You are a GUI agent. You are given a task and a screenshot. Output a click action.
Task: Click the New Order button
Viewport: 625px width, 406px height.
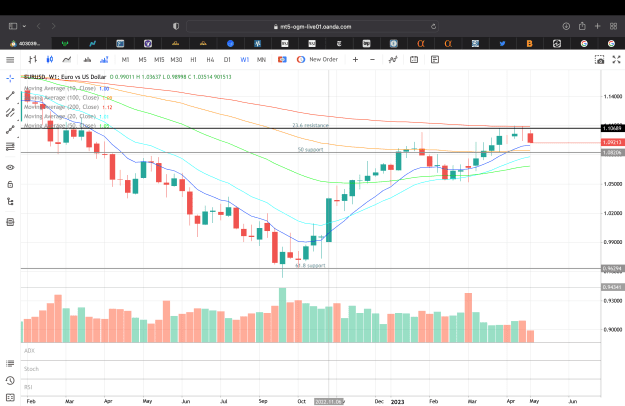click(x=318, y=59)
